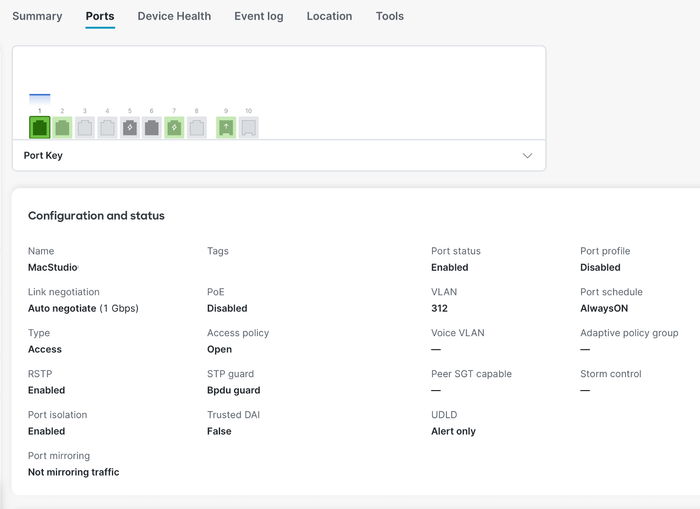700x509 pixels.
Task: Pick port 8 on the switch
Action: (197, 127)
